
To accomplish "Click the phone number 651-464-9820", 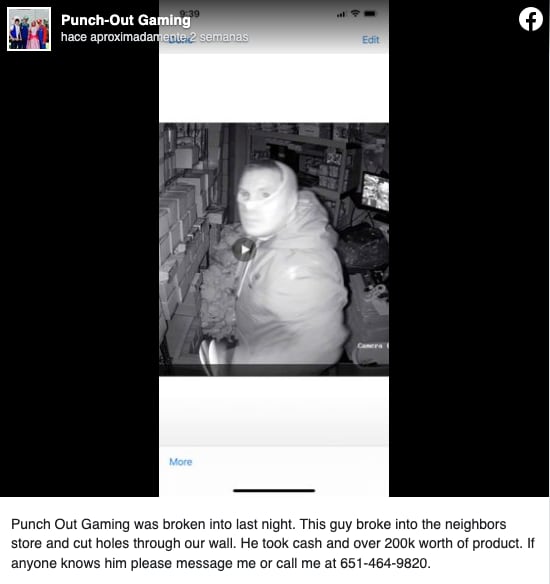I will pyautogui.click(x=383, y=563).
